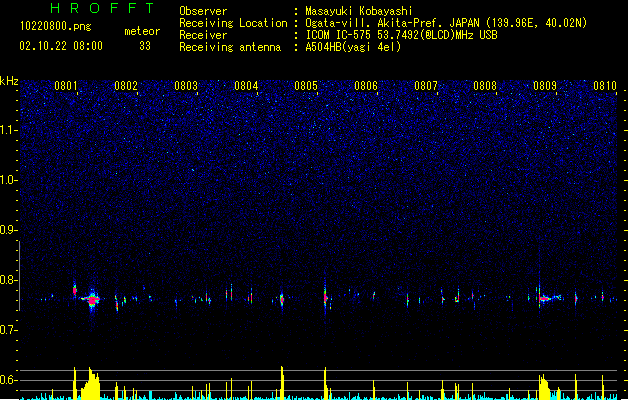The height and width of the screenshot is (400, 629).
Task: Click the 0809 time marker
Action: [x=545, y=86]
